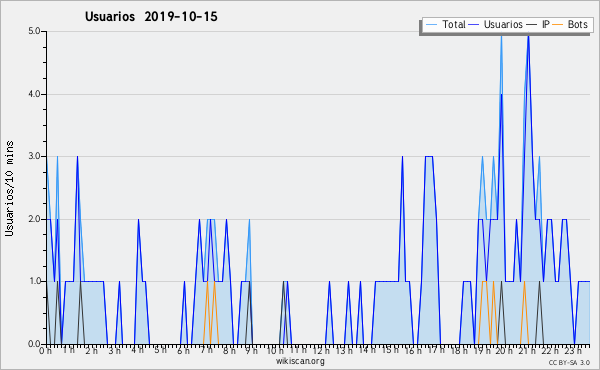Click the '7 h' x-axis label

coord(207,350)
